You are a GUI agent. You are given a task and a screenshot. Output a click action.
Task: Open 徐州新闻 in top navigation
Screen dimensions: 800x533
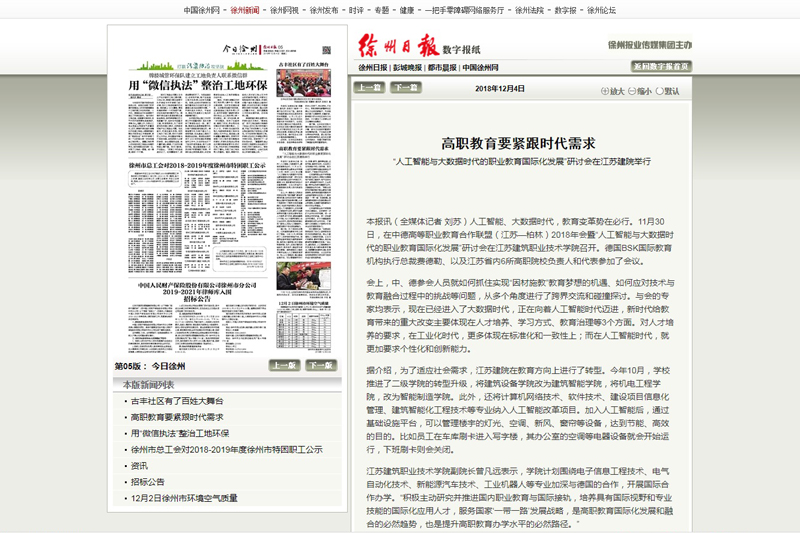pyautogui.click(x=244, y=10)
